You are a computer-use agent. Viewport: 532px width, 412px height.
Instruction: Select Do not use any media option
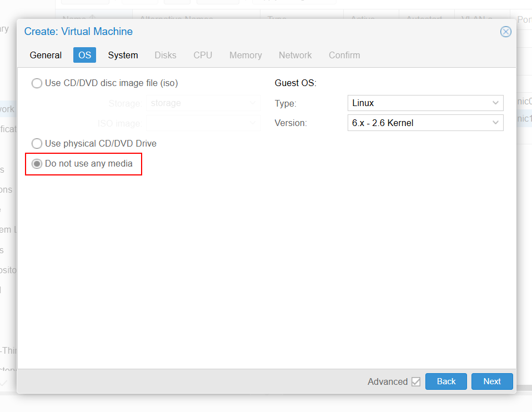[x=37, y=164]
